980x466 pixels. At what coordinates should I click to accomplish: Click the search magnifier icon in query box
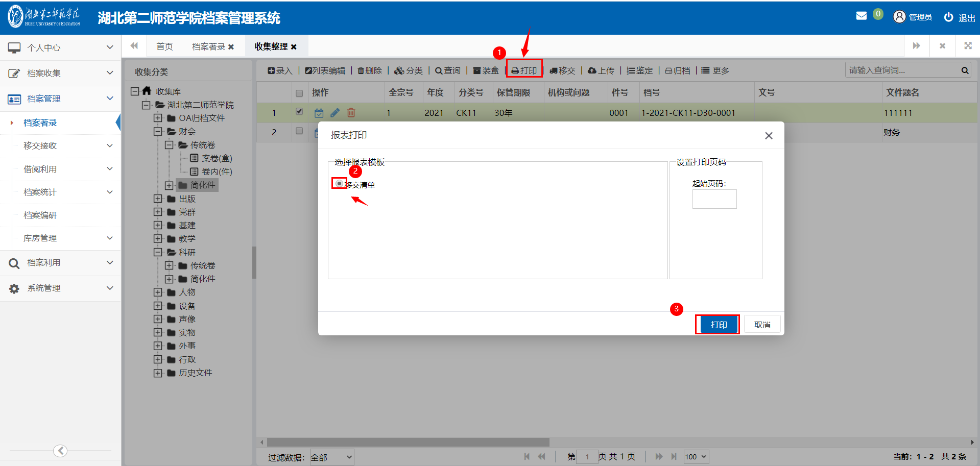coord(965,70)
